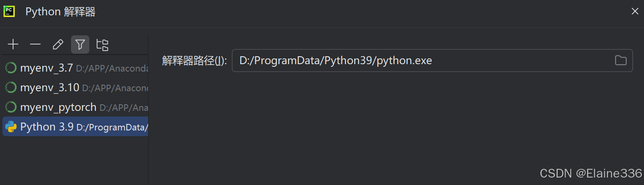Image resolution: width=644 pixels, height=185 pixels.
Task: Select the myenv_pytorch interpreter
Action: [x=75, y=107]
